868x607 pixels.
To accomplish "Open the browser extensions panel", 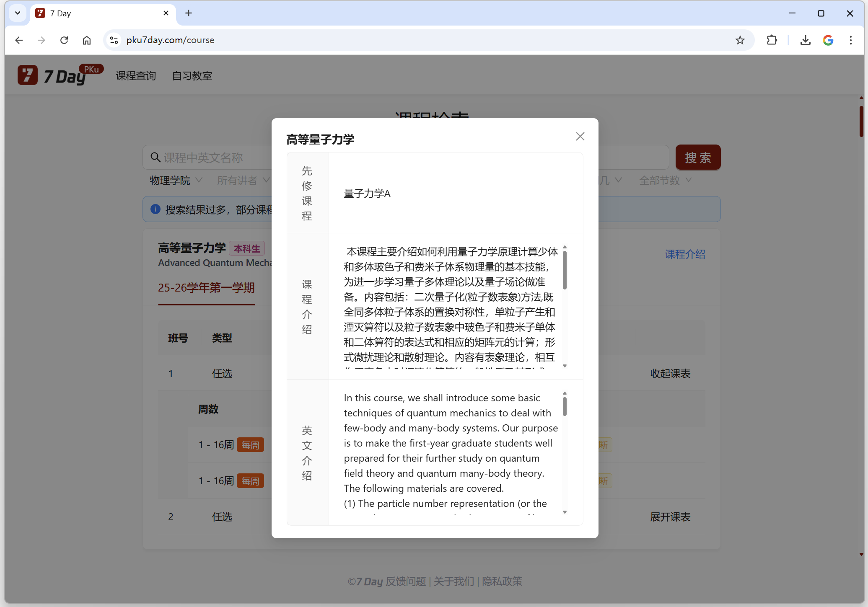I will pos(772,40).
